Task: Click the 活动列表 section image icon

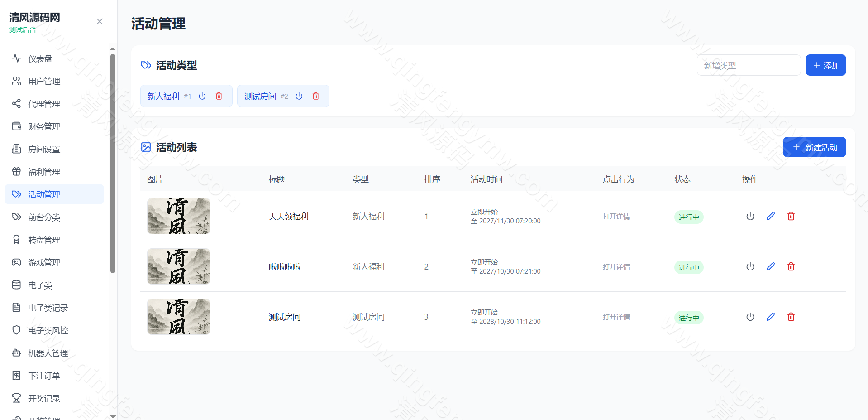Action: (x=146, y=147)
